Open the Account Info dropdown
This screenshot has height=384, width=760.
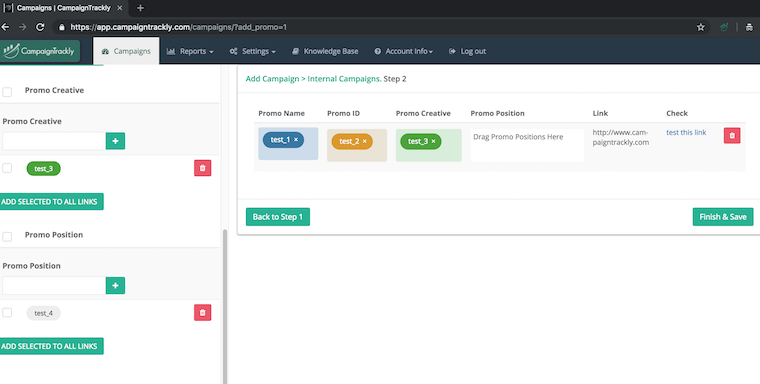[404, 51]
